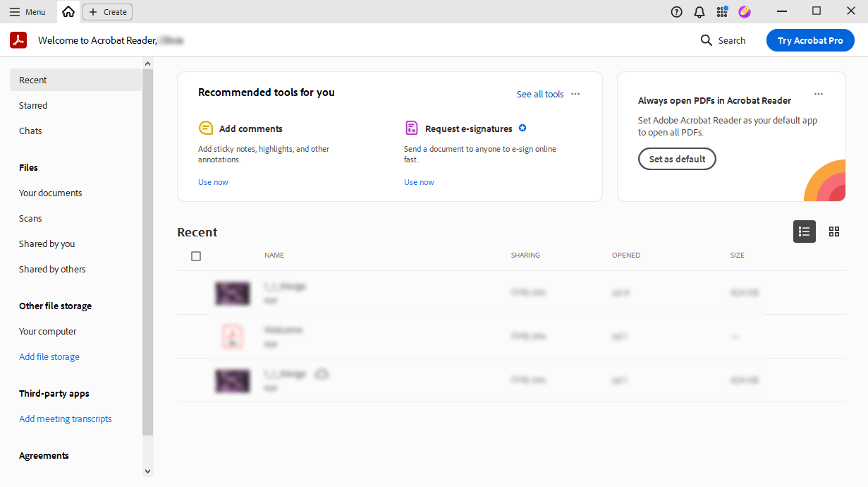Open the hamburger Menu
This screenshot has width=868, height=487.
(27, 12)
